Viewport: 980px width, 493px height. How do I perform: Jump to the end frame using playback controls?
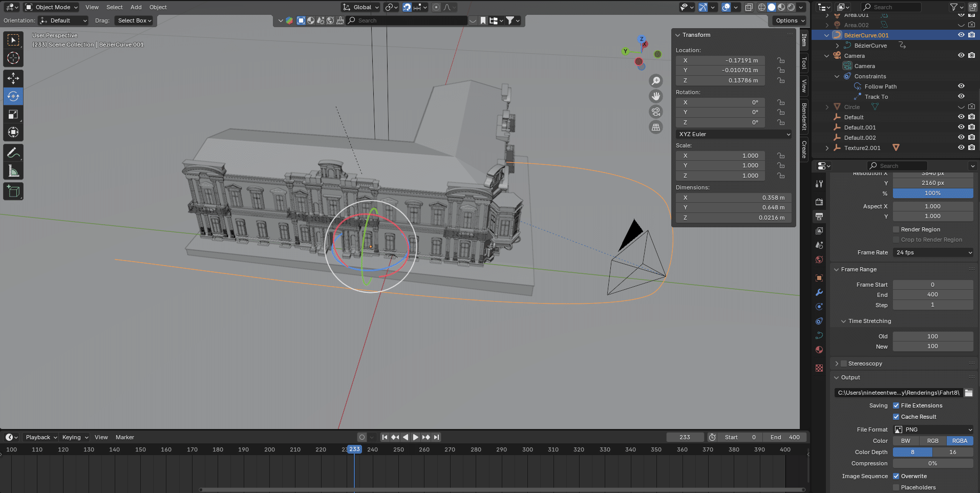(436, 437)
